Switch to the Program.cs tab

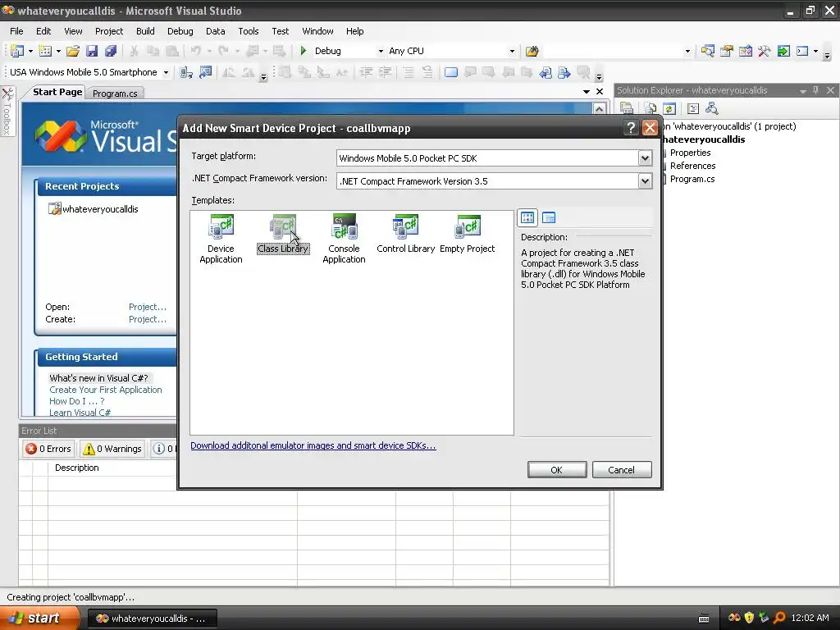pyautogui.click(x=115, y=94)
